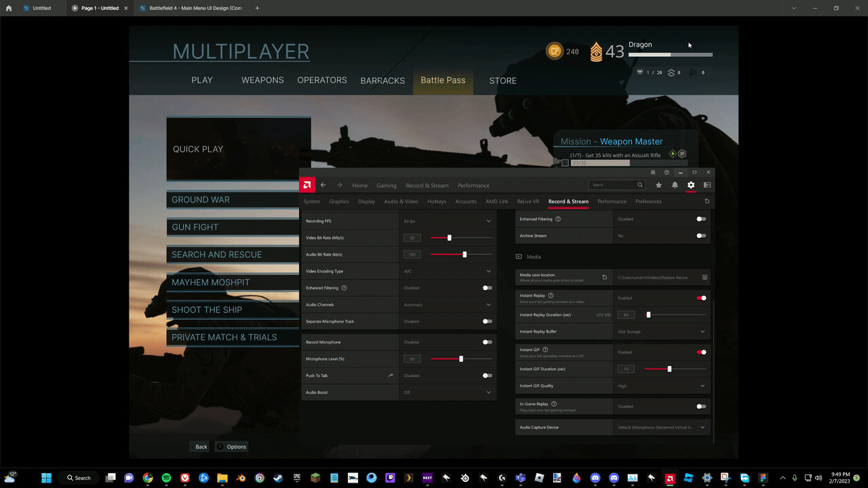Click the Media save location browse icon
The image size is (868, 488).
coord(705,277)
